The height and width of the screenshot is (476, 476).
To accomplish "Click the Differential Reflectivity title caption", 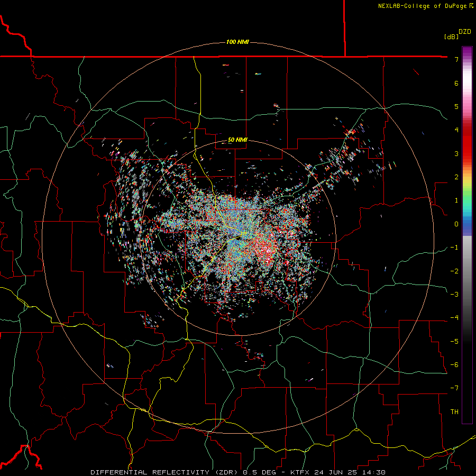I will (x=238, y=472).
